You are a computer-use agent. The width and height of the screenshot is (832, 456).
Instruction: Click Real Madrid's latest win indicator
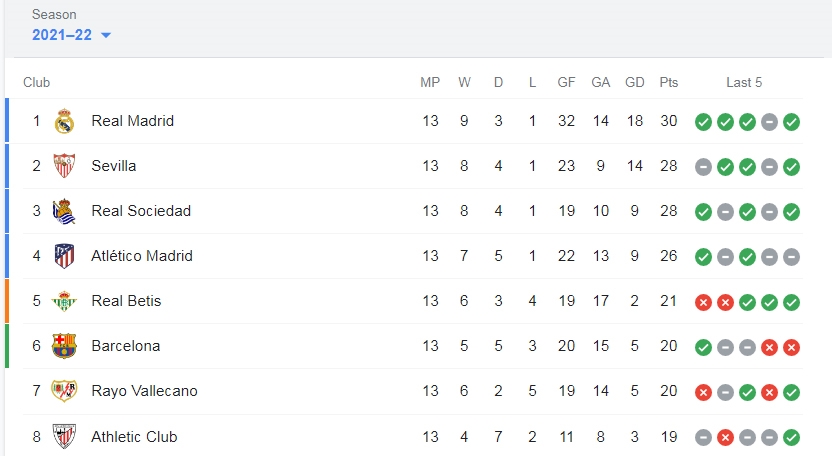[791, 122]
